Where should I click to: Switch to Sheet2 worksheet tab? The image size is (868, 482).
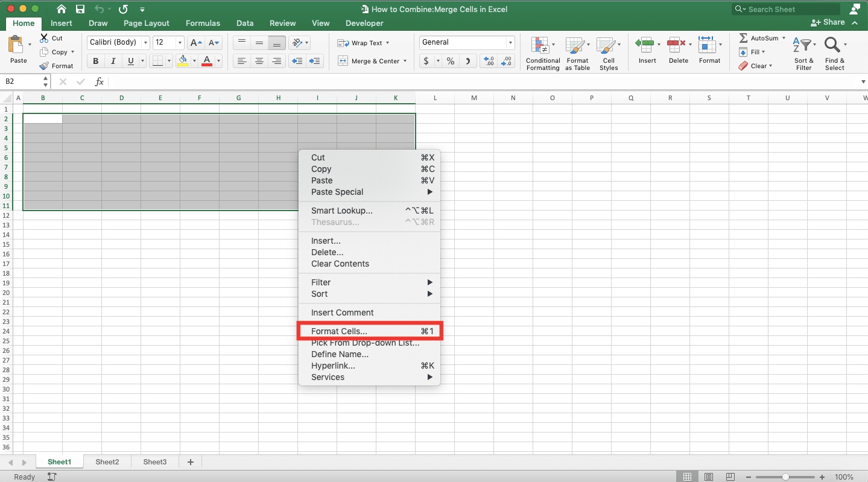pos(107,461)
